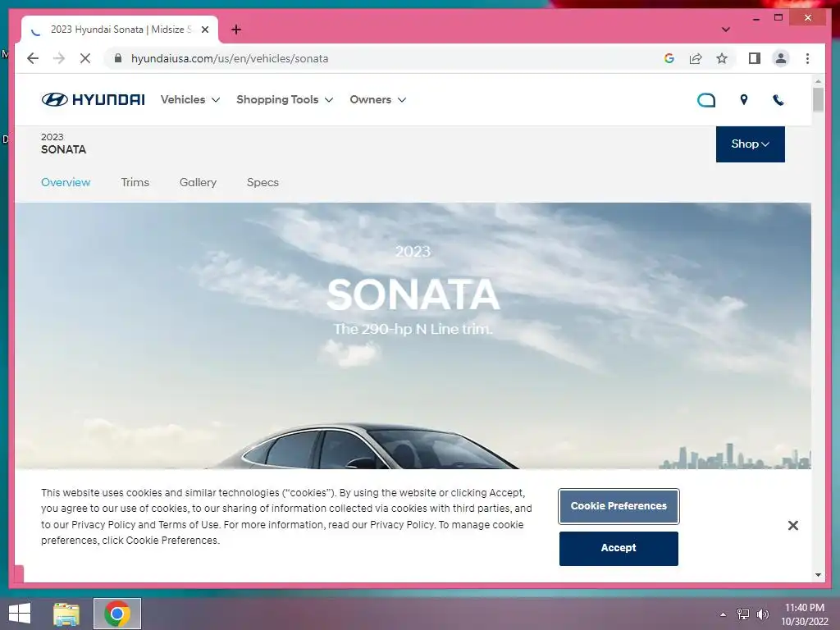Click the network icon in the system tray
Screen dimensions: 840x630
click(743, 614)
